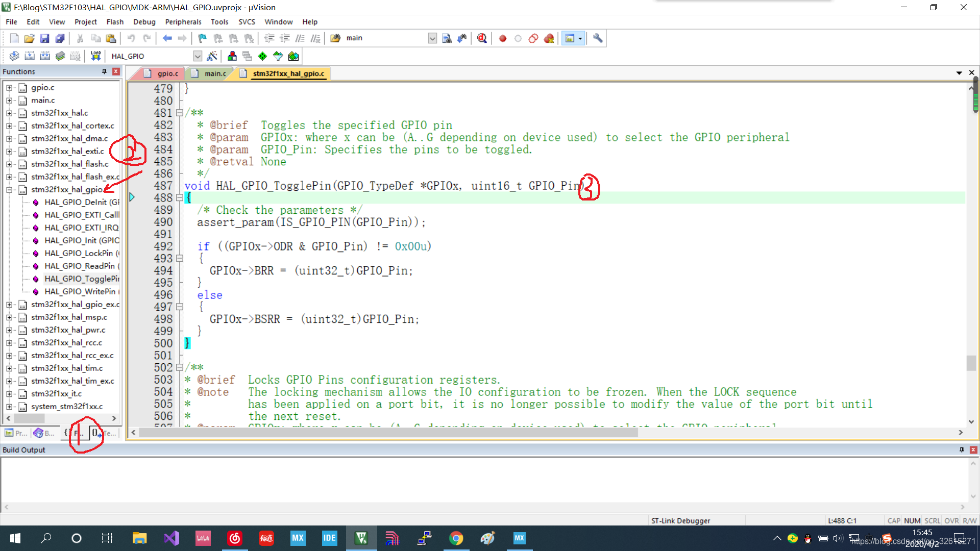The height and width of the screenshot is (551, 980).
Task: Collapse the function body fold at line 488
Action: (180, 198)
